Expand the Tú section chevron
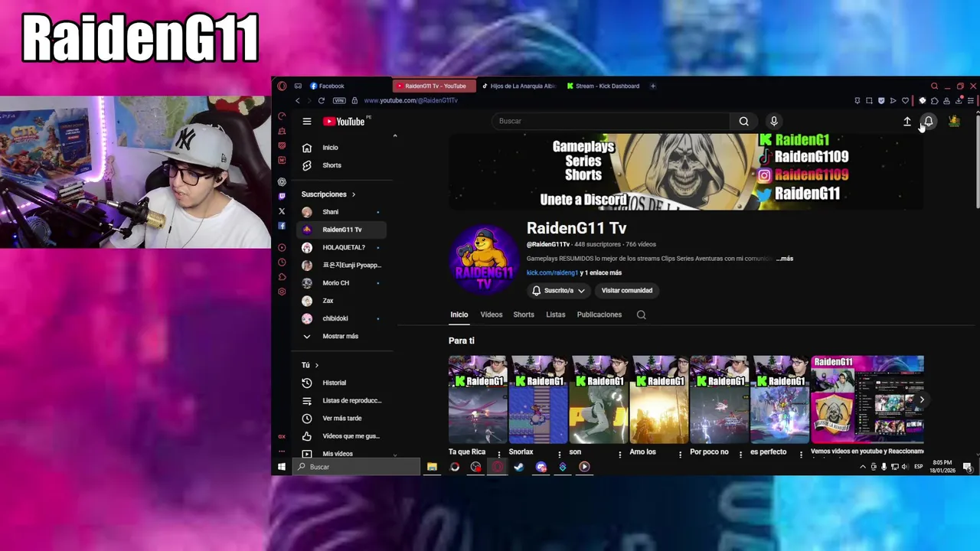 click(316, 365)
